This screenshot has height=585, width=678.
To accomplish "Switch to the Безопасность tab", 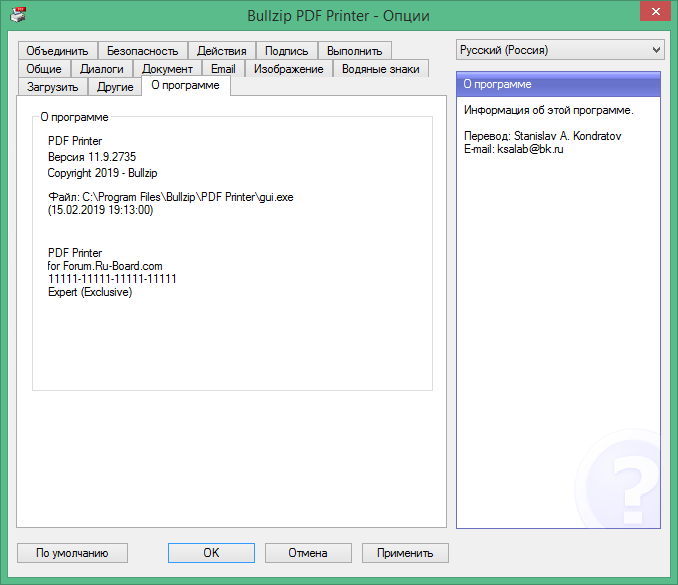I will point(143,51).
